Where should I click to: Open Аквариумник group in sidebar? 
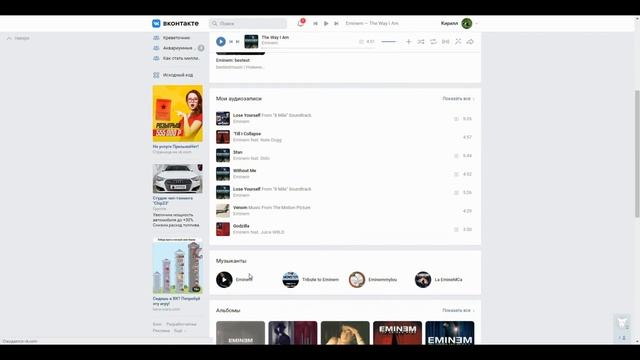(178, 48)
